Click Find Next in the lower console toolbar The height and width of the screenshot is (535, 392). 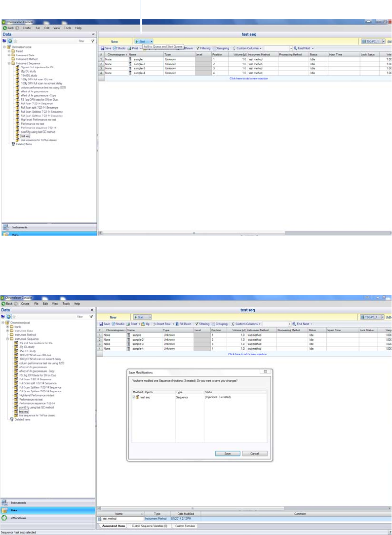(x=300, y=324)
